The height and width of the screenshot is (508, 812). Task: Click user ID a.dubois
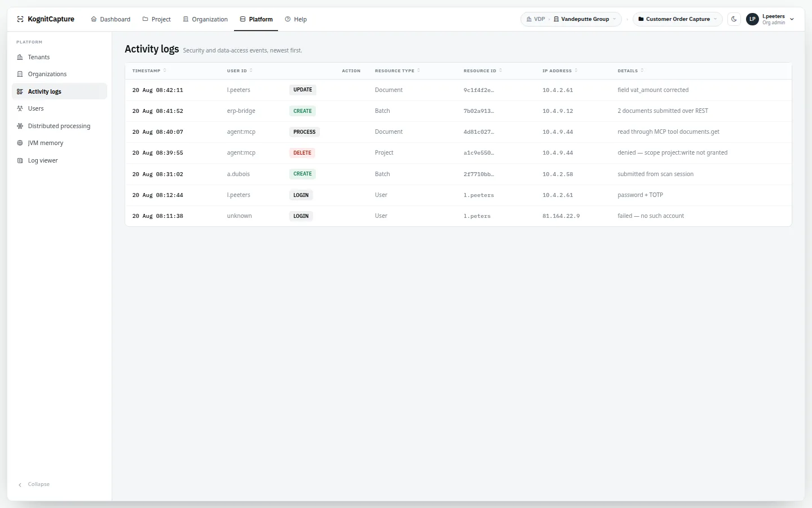point(239,174)
